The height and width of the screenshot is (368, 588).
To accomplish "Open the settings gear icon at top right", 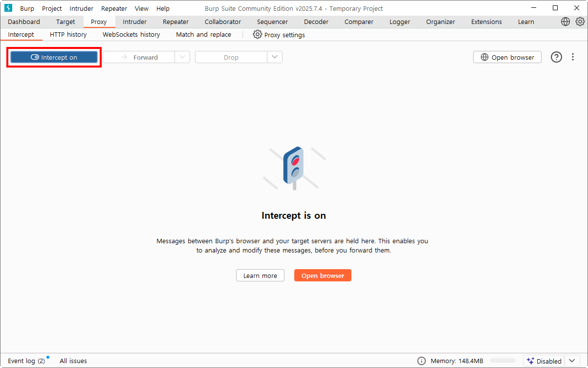I will click(580, 22).
